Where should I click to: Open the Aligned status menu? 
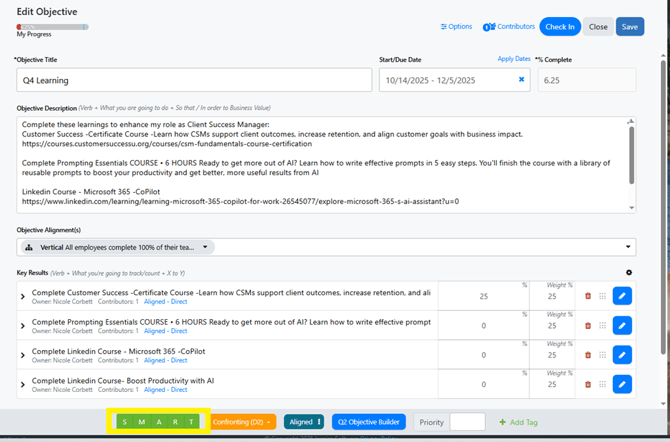click(304, 422)
